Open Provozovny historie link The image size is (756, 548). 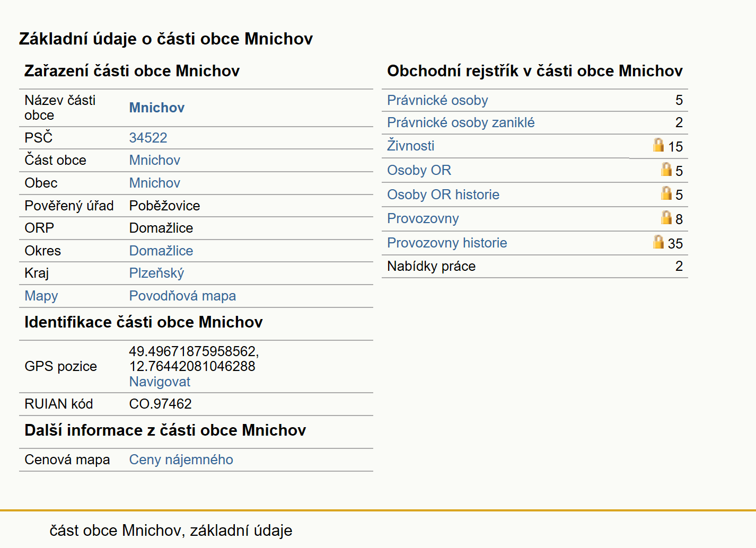[447, 243]
